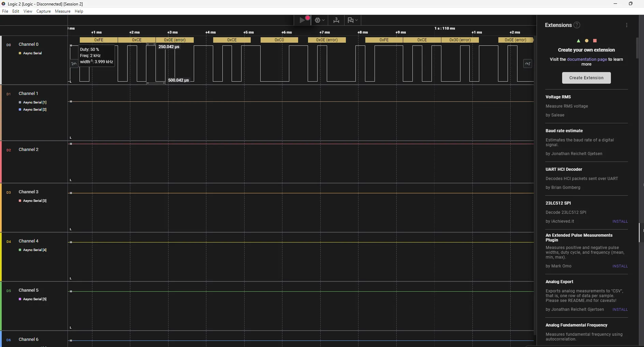Click the 0xC0 decoded frame on Channel 0
The width and height of the screenshot is (644, 347).
(279, 40)
